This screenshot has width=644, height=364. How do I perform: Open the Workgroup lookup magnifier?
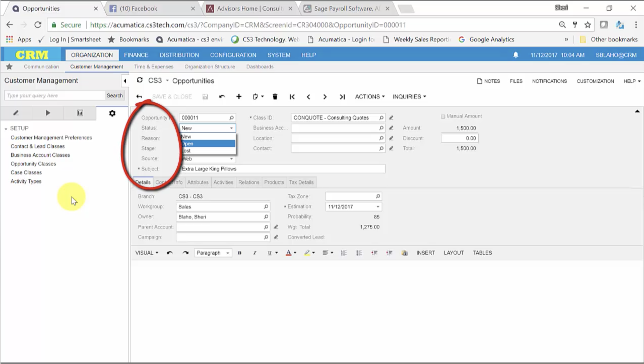pyautogui.click(x=266, y=206)
